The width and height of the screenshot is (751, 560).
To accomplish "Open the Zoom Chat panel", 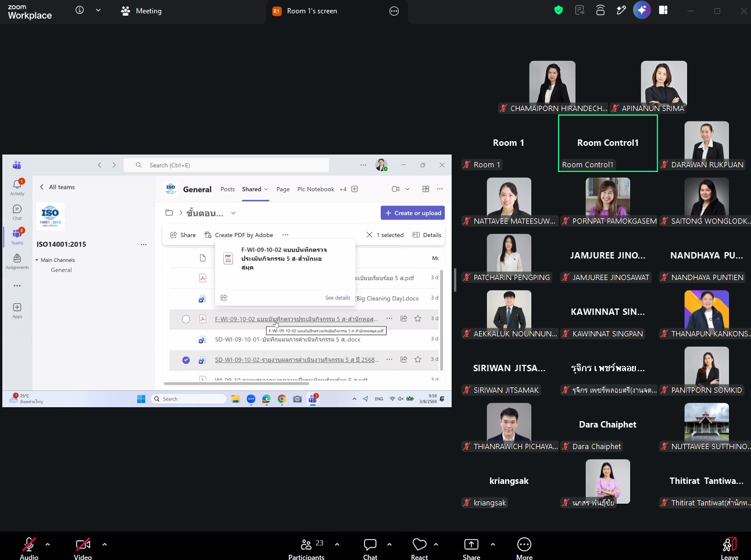I will (370, 548).
